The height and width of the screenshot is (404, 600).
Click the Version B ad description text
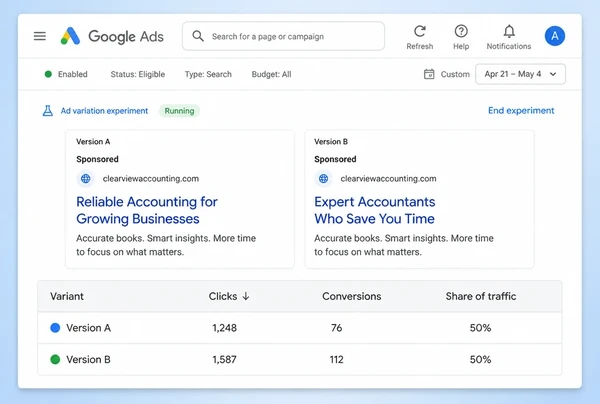tap(404, 245)
